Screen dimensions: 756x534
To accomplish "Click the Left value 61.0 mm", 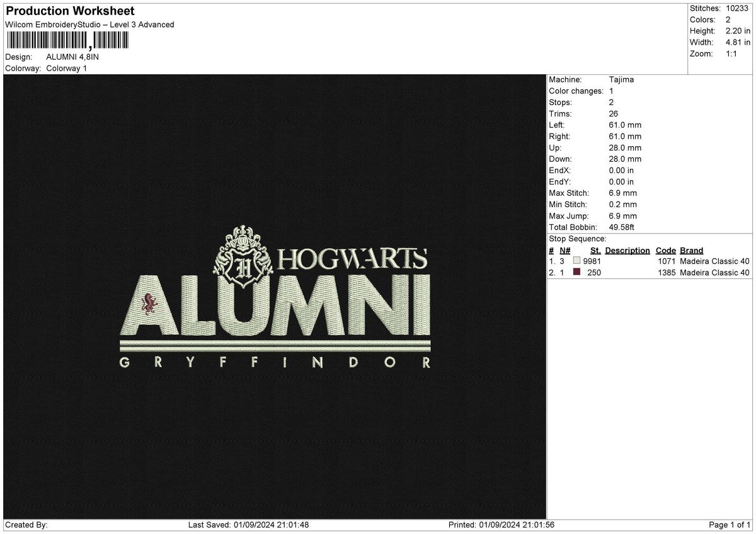I will [625, 125].
